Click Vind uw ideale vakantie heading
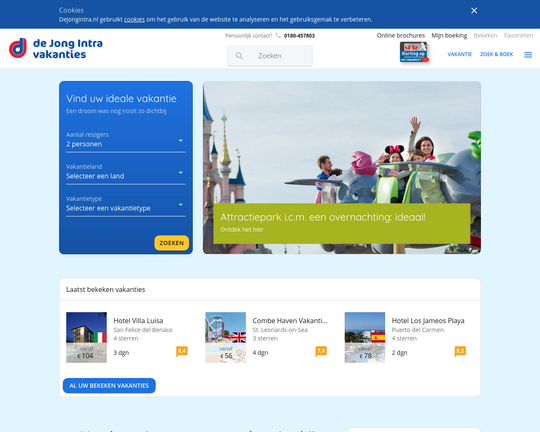The image size is (540, 432). click(x=121, y=99)
